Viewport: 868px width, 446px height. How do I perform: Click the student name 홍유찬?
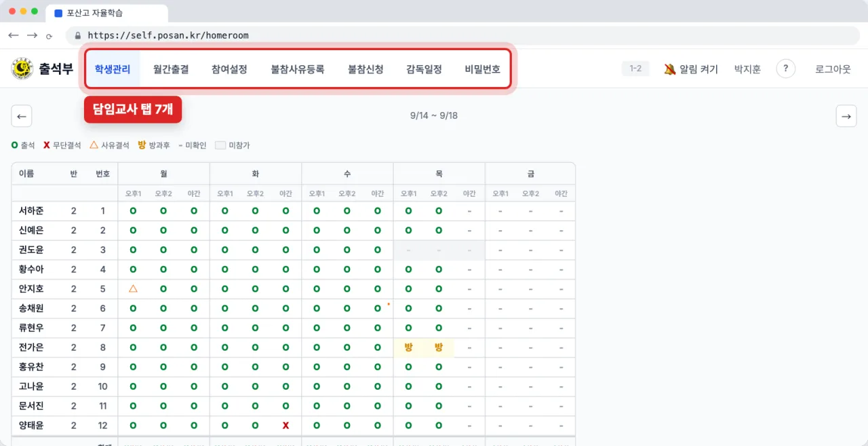pyautogui.click(x=31, y=367)
